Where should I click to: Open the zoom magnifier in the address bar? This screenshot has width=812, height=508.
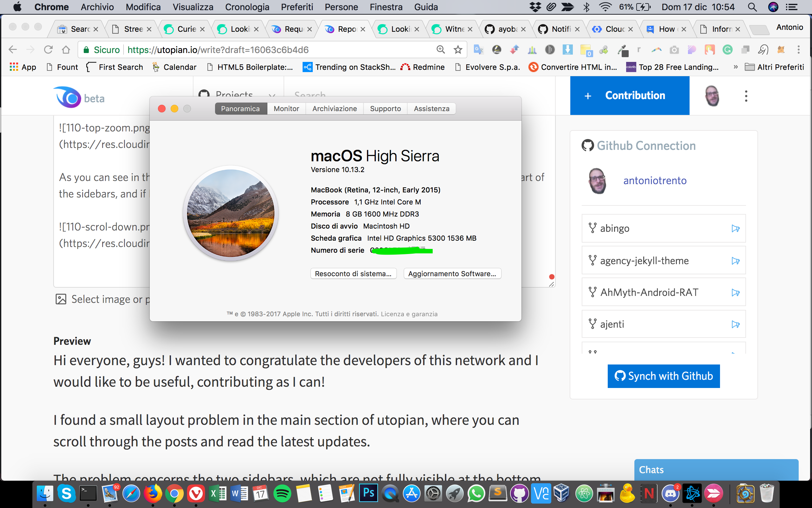coord(441,50)
